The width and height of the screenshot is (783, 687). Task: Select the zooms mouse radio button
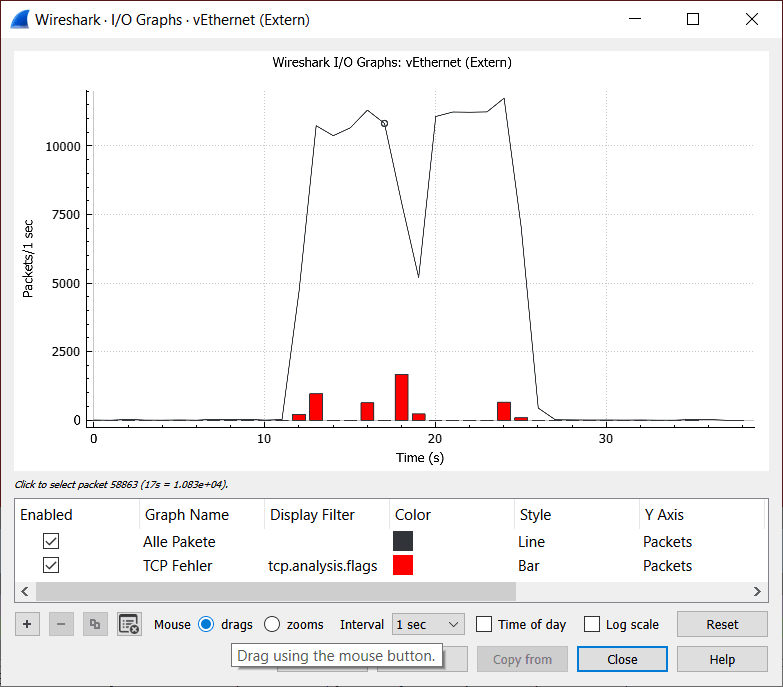(x=272, y=624)
